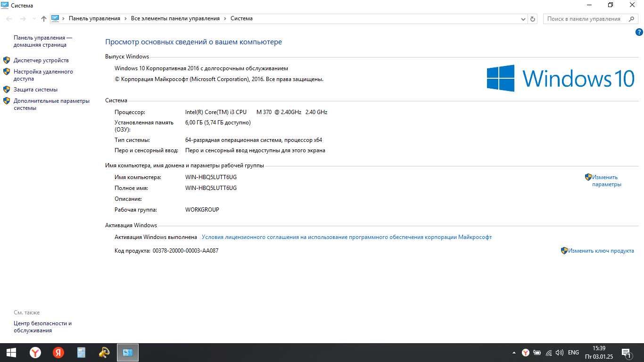Click shield icon beside 'Диспетчер устройств'
The height and width of the screenshot is (362, 644).
point(7,60)
